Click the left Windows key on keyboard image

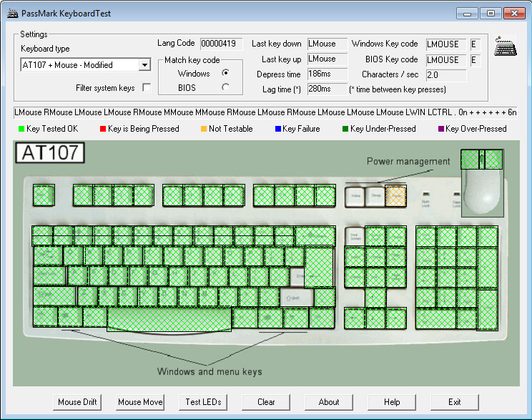coord(70,317)
